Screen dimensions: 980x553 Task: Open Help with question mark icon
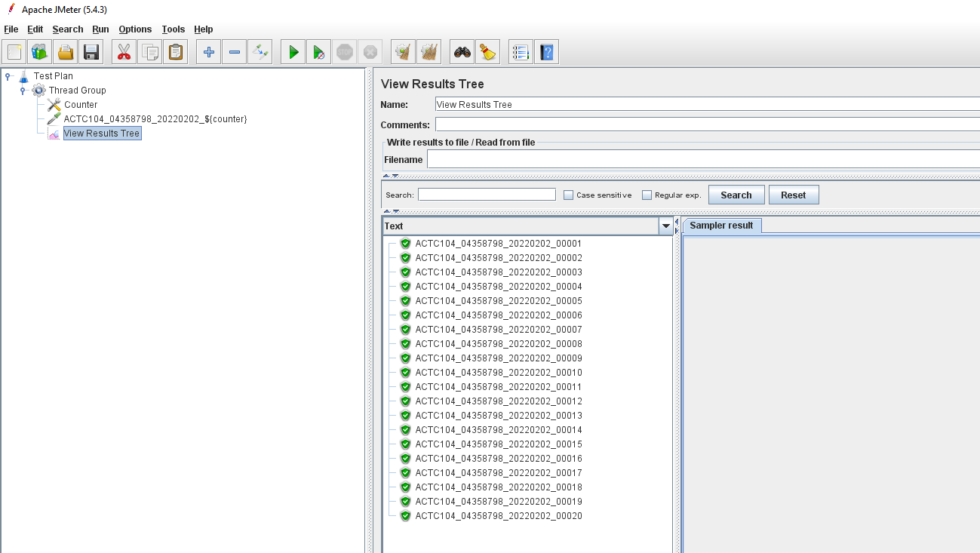(547, 52)
